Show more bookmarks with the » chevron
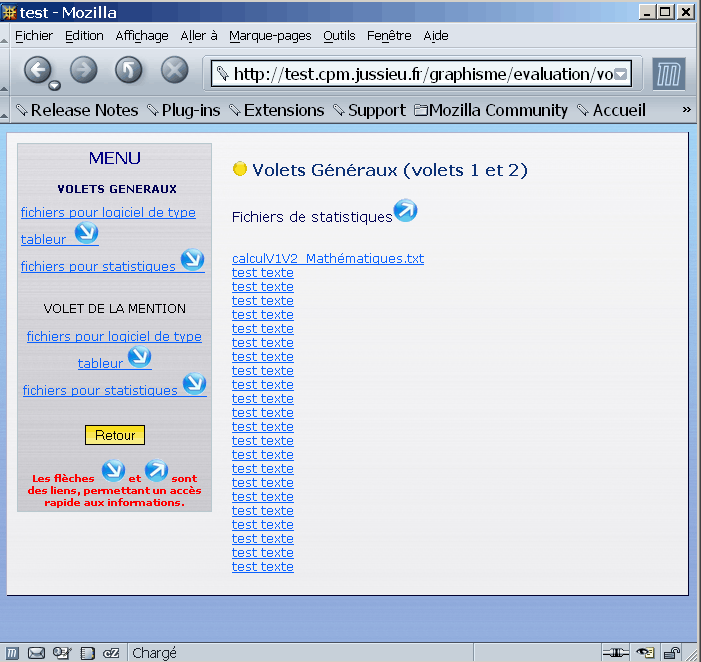 pyautogui.click(x=686, y=110)
